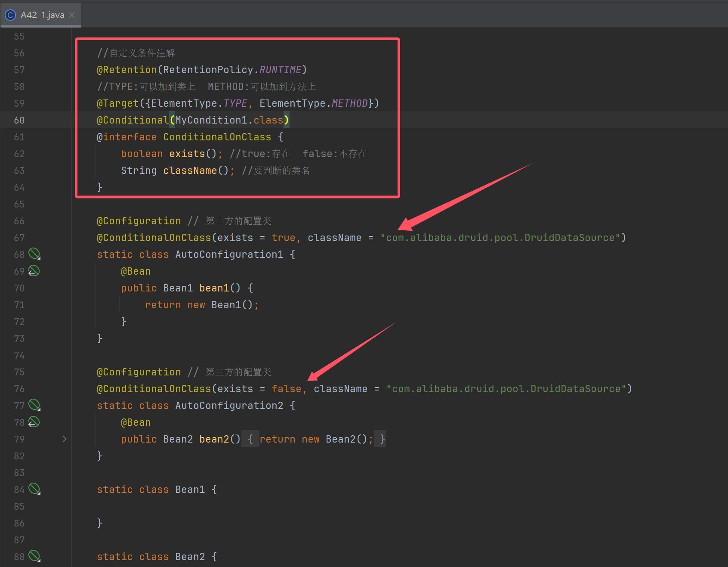Click gutter icon on line 84 Bean1
The image size is (728, 567).
[x=34, y=489]
